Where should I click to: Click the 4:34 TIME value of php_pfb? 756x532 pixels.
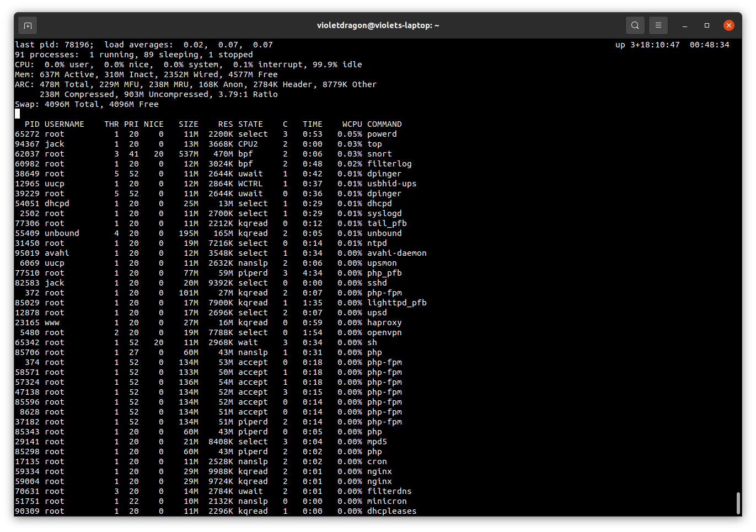[313, 273]
